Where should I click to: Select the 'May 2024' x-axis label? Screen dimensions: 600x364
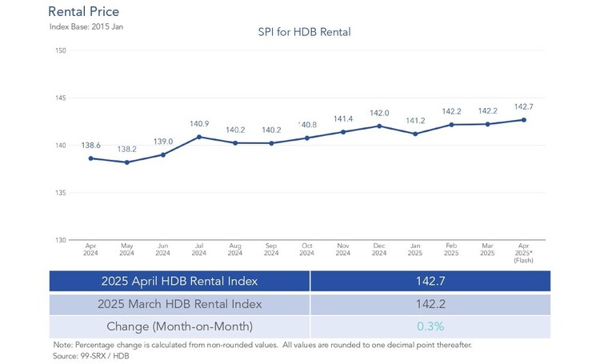click(x=126, y=249)
